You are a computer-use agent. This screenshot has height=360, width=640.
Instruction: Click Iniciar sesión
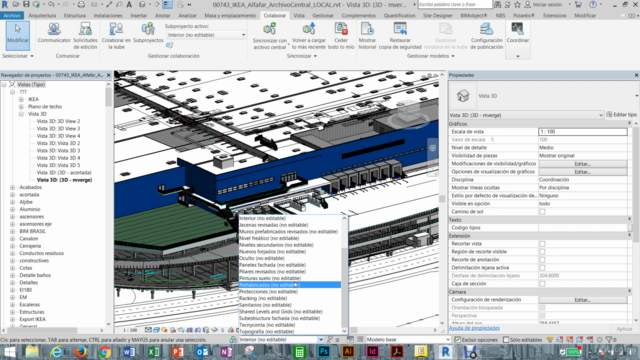tap(544, 4)
